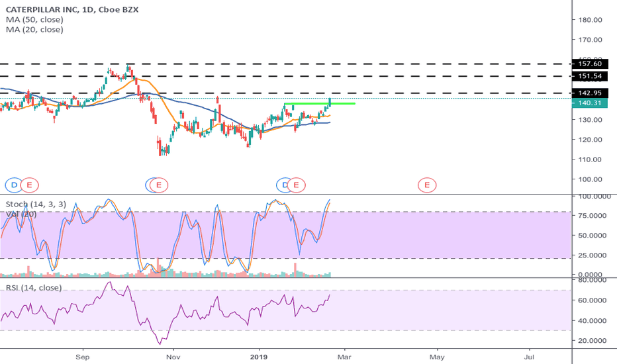Screen dimensions: 617x364
Task: Click the 50.0000 stochastic axis value
Action: (x=593, y=236)
